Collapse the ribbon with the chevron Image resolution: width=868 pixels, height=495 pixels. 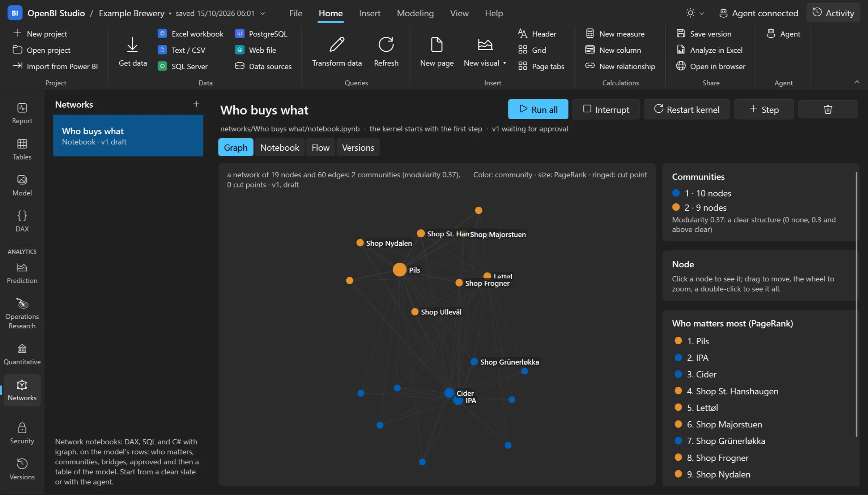tap(856, 82)
